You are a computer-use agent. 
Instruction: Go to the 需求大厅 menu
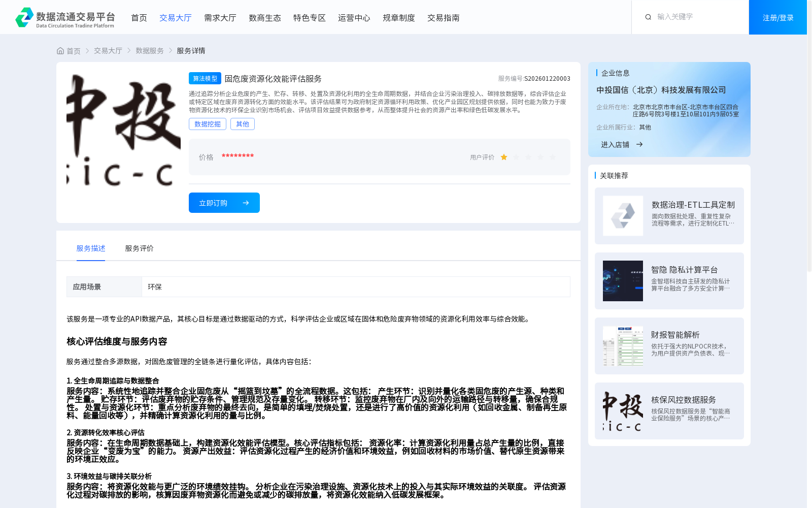220,18
